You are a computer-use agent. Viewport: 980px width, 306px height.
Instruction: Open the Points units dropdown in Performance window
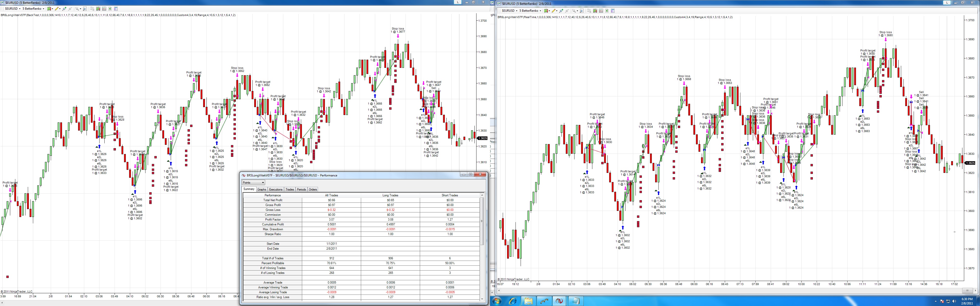click(253, 183)
